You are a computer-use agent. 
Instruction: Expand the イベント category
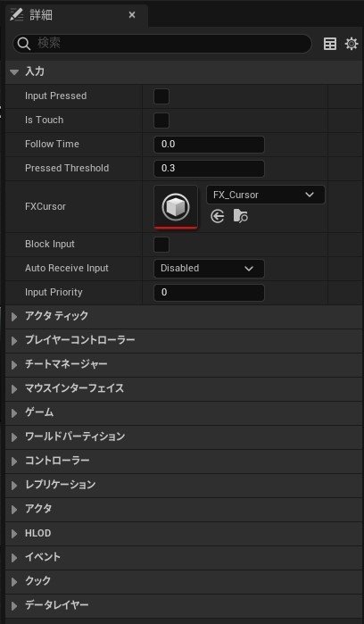coord(14,558)
